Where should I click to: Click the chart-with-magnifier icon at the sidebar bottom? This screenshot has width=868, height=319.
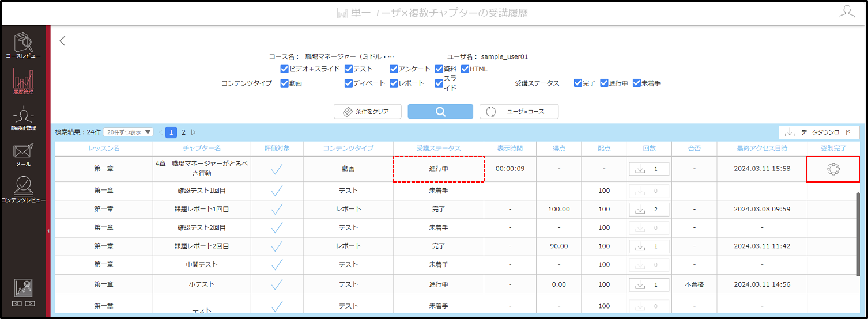[x=24, y=288]
